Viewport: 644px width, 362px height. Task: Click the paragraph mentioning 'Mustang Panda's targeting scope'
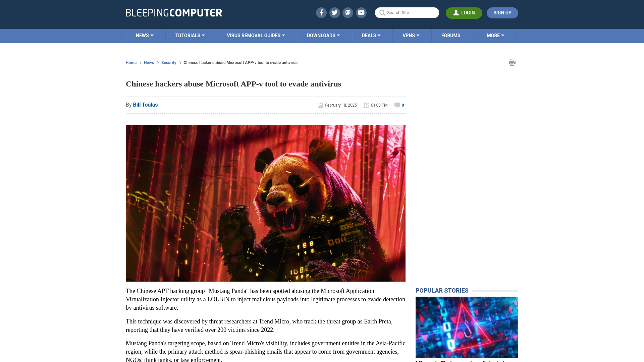pyautogui.click(x=266, y=351)
